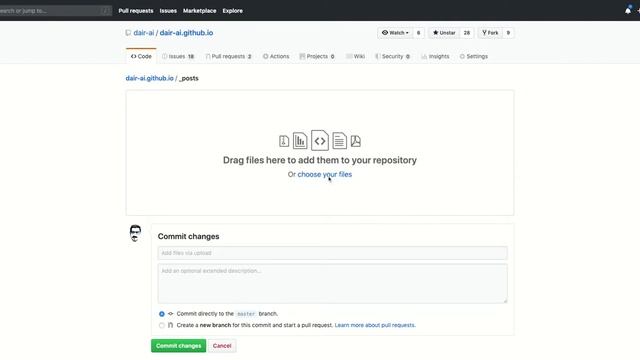Cancel the file upload
This screenshot has width=640, height=360.
222,346
